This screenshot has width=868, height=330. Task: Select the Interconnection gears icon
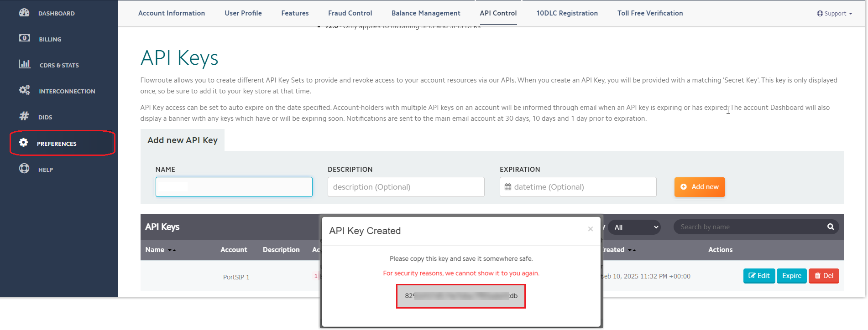(x=24, y=90)
